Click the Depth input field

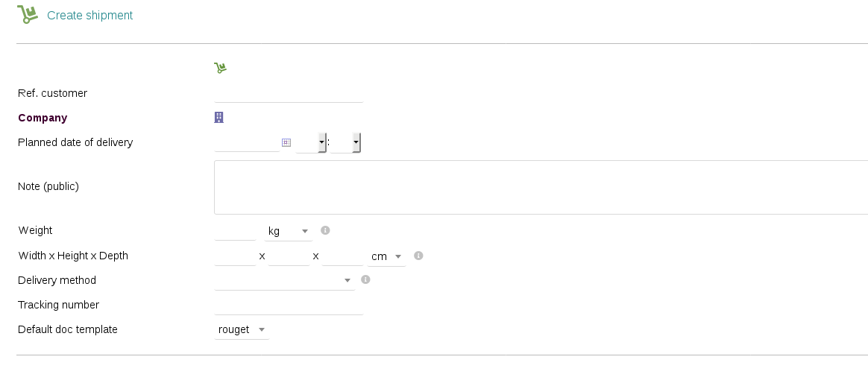coord(343,256)
